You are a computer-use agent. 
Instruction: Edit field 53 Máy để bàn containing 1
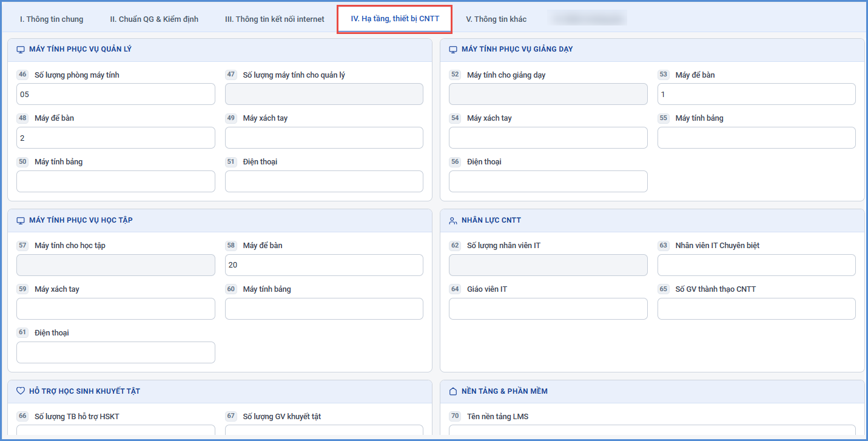click(x=756, y=94)
